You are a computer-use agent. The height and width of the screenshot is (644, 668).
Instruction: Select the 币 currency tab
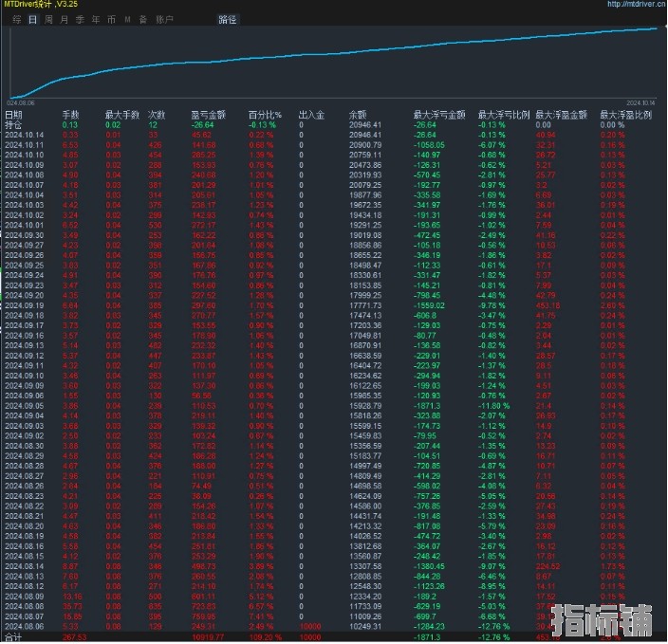(111, 19)
